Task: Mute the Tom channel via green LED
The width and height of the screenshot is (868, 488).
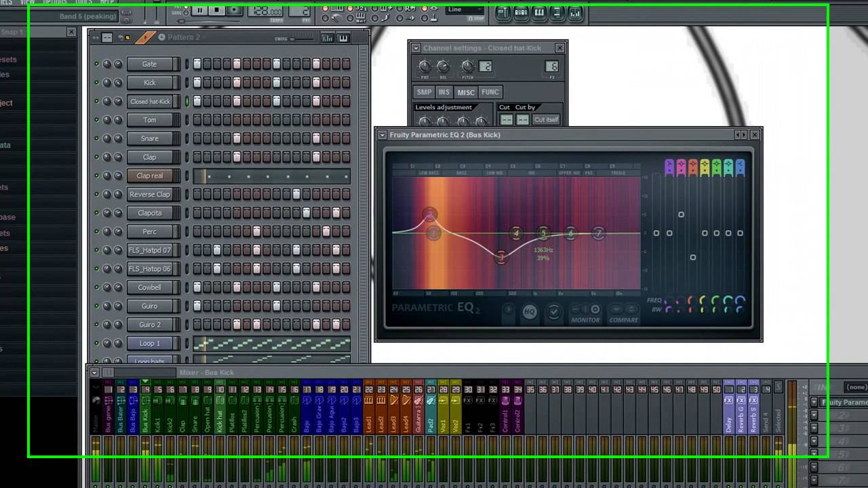Action: point(96,120)
